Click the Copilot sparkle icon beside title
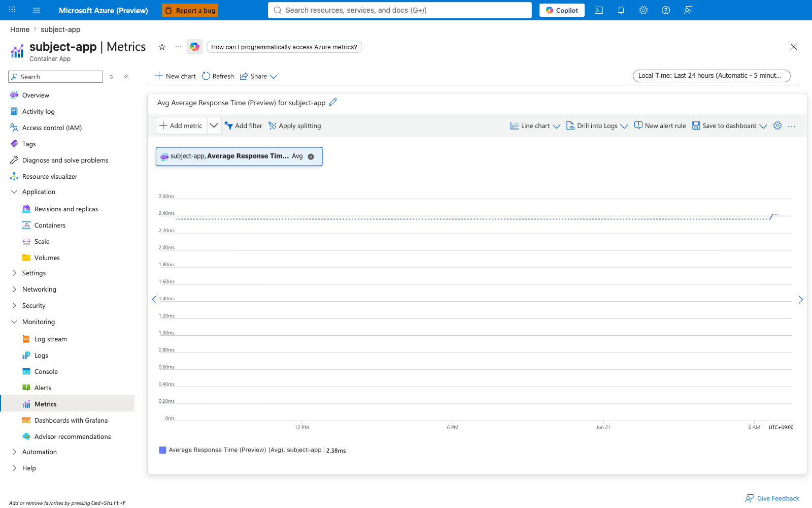The image size is (812, 508). click(194, 47)
